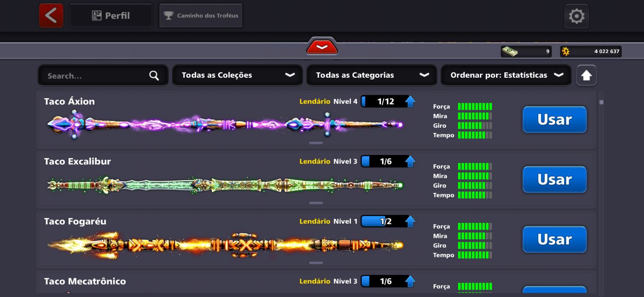Upgrade Taco Fogaréu with the blue arrow
This screenshot has height=297, width=644.
[x=410, y=221]
